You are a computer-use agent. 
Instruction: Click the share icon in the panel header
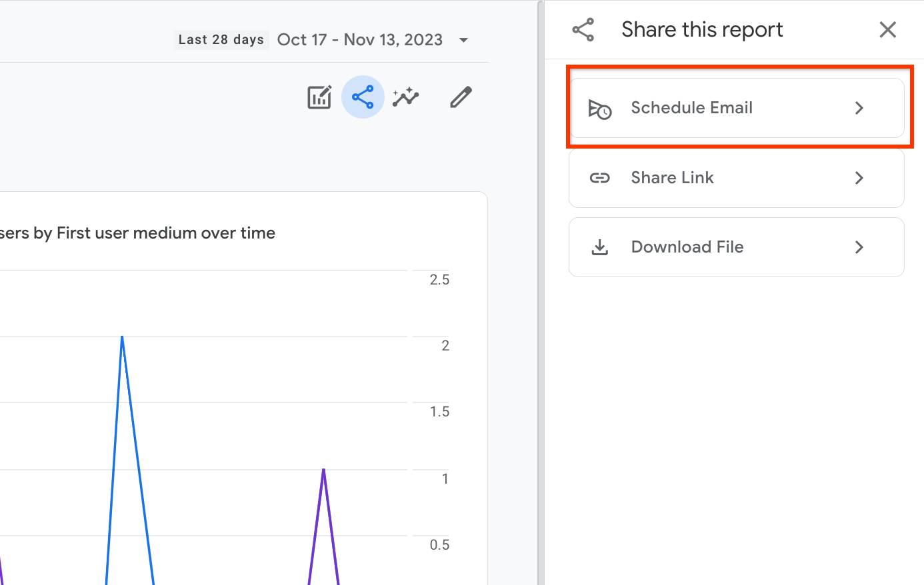pyautogui.click(x=583, y=30)
